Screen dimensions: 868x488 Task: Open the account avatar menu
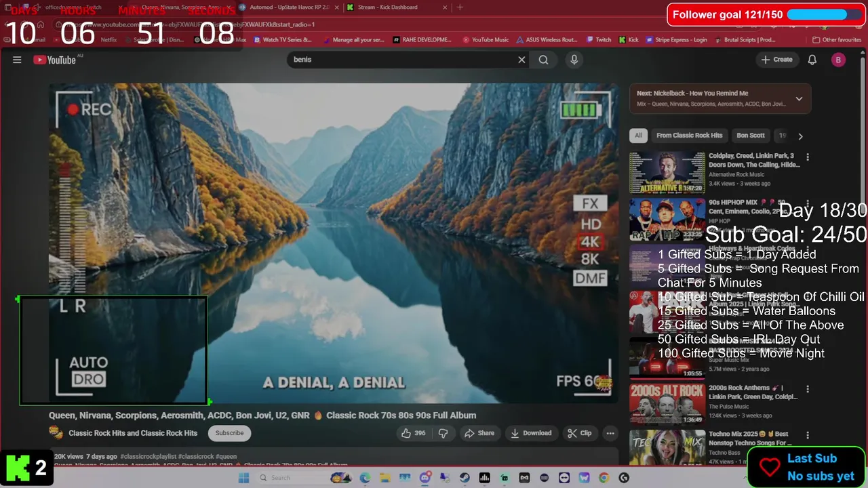pos(838,60)
